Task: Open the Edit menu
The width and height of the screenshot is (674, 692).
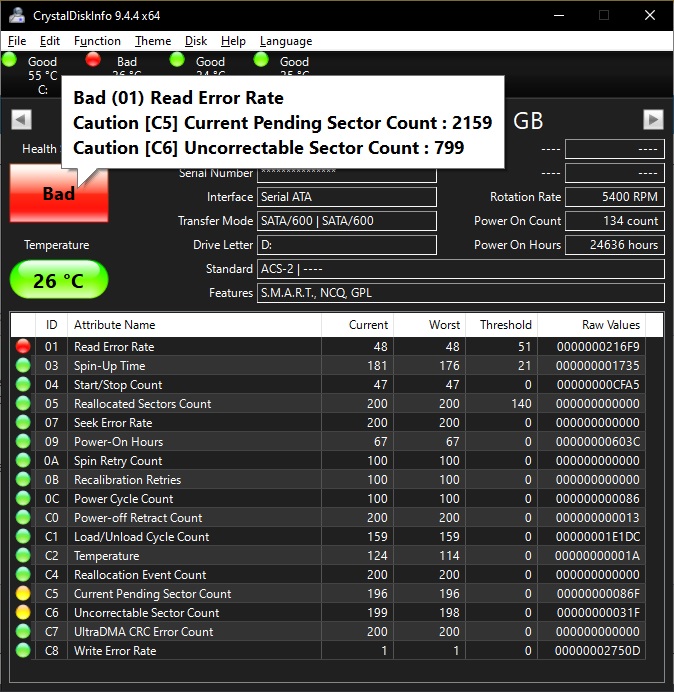Action: coord(49,41)
